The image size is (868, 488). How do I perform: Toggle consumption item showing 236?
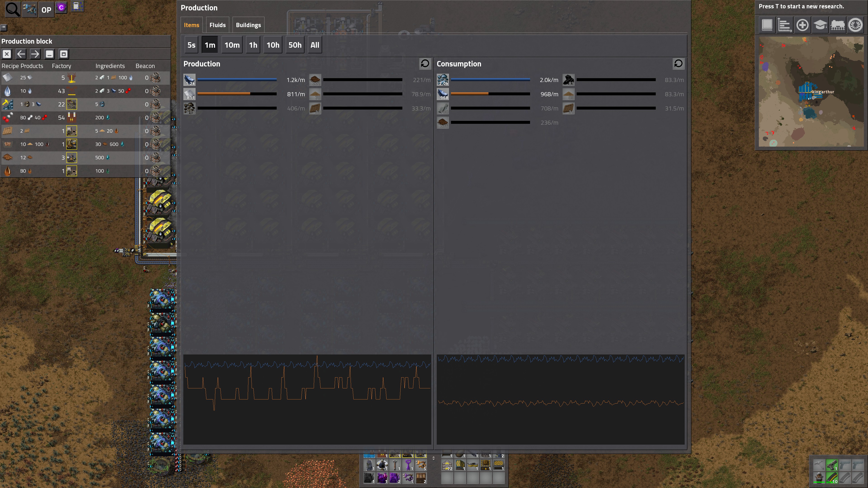[x=443, y=123]
